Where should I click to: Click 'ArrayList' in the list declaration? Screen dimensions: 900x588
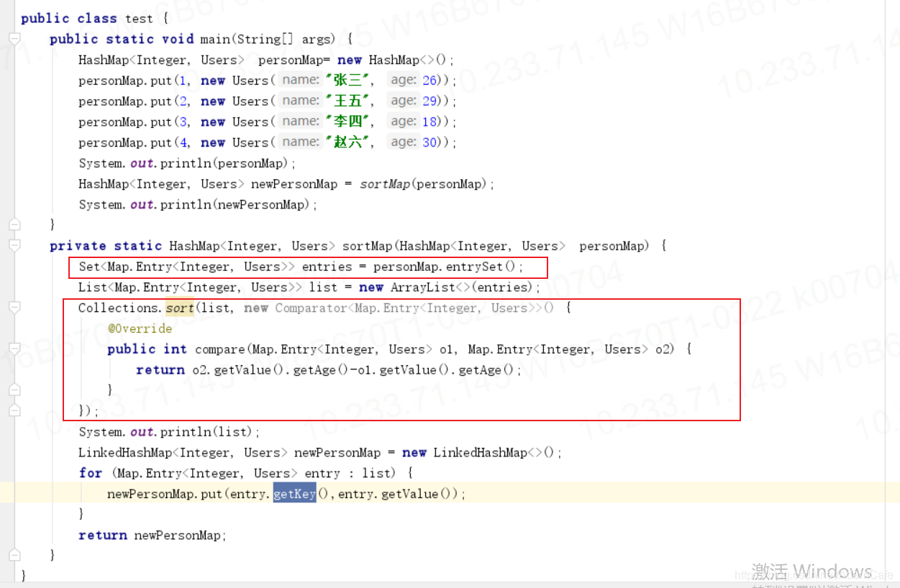423,288
